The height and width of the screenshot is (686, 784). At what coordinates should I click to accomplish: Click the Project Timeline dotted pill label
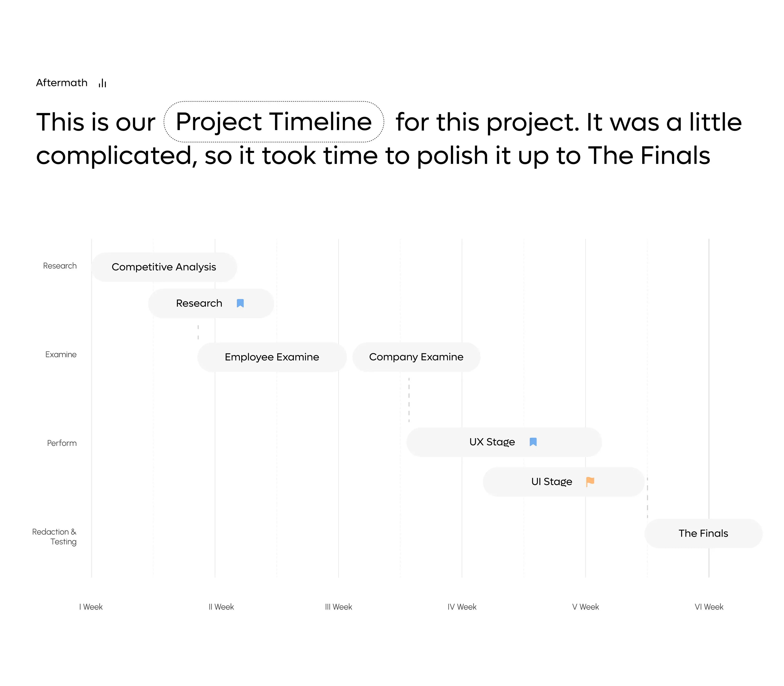tap(274, 122)
